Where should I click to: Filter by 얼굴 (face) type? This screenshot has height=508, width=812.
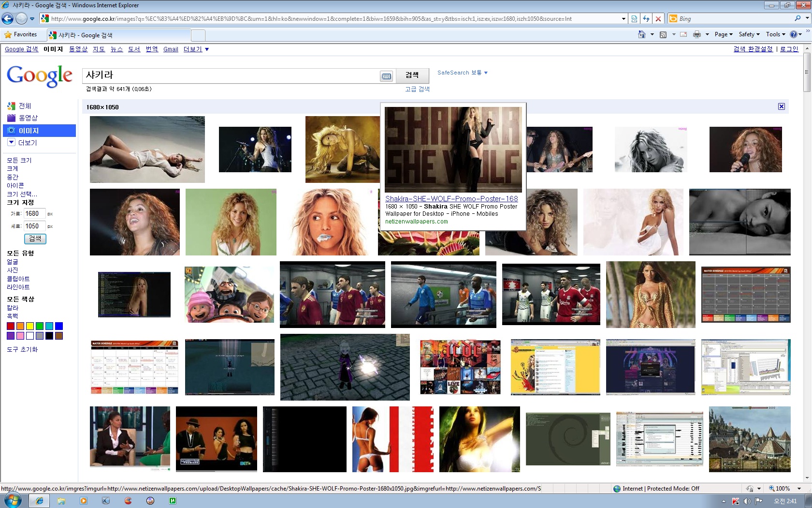pos(13,262)
